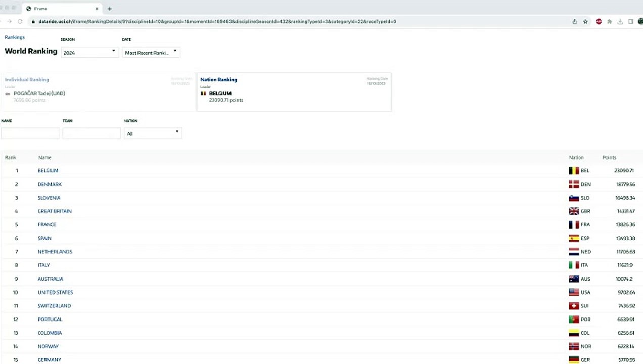Open the COLOMBIA ranking row link
The width and height of the screenshot is (643, 364).
point(50,333)
